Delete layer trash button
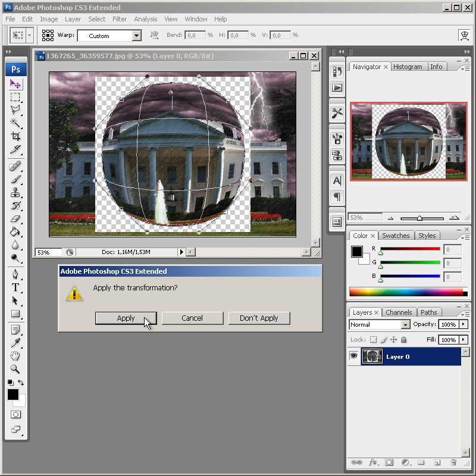Image resolution: width=476 pixels, height=476 pixels. [x=453, y=462]
